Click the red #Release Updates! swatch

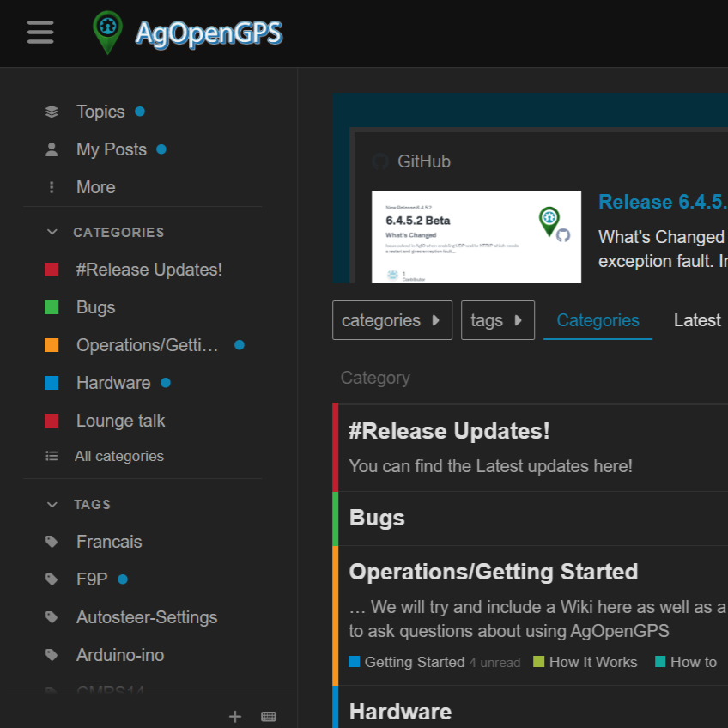click(x=52, y=270)
